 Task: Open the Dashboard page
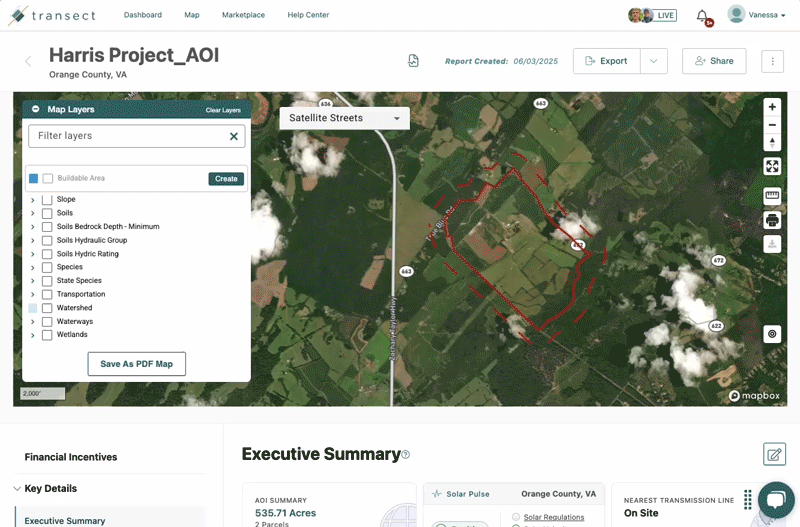coord(143,15)
